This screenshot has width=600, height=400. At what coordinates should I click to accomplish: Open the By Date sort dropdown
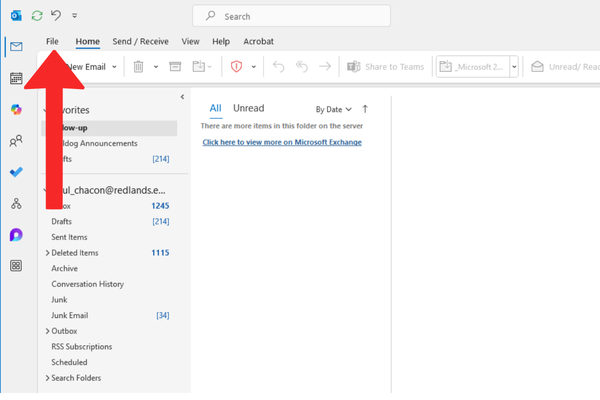point(333,109)
